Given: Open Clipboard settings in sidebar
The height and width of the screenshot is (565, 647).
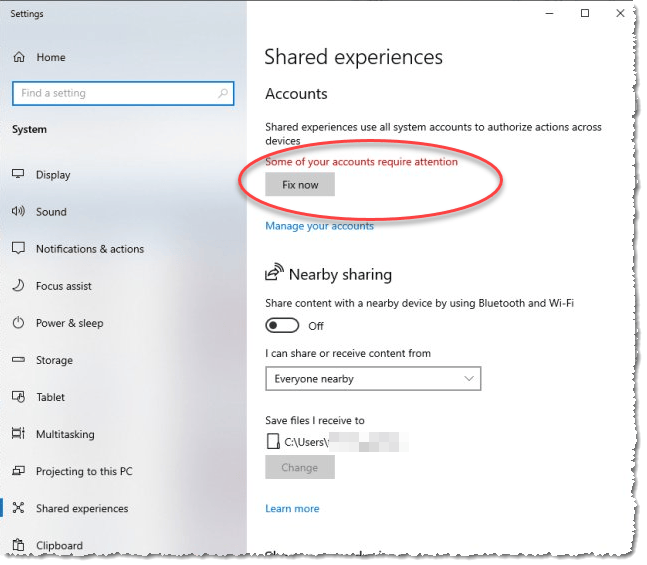Looking at the screenshot, I should click(x=59, y=546).
